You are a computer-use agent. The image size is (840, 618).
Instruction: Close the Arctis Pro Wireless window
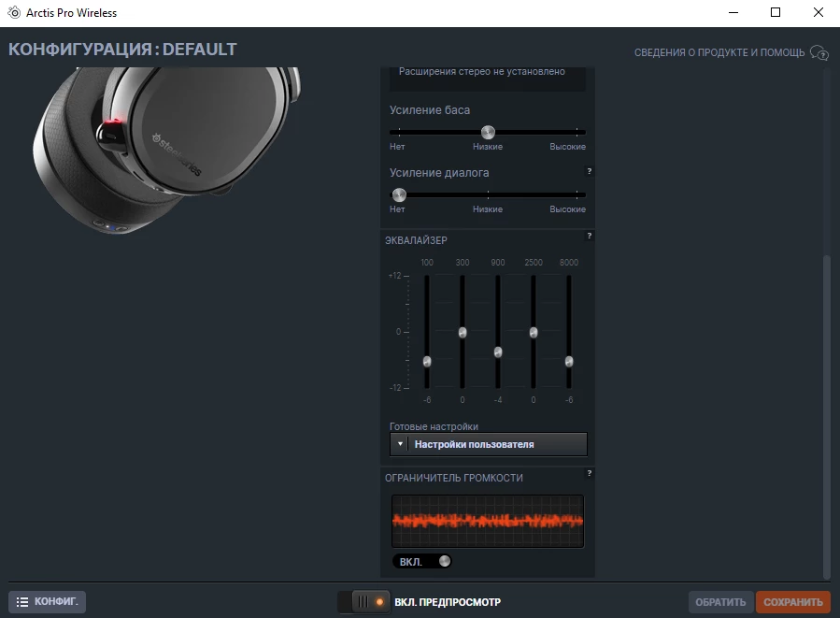[x=818, y=12]
